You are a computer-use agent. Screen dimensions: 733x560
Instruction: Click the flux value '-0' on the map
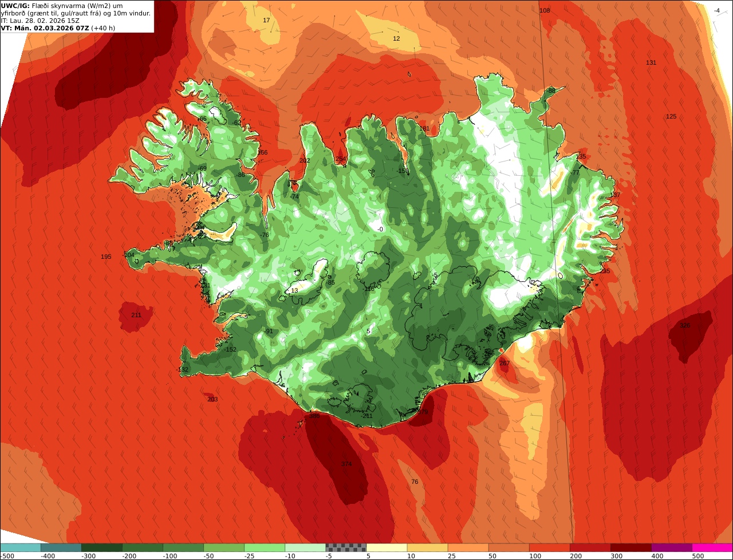(x=380, y=229)
